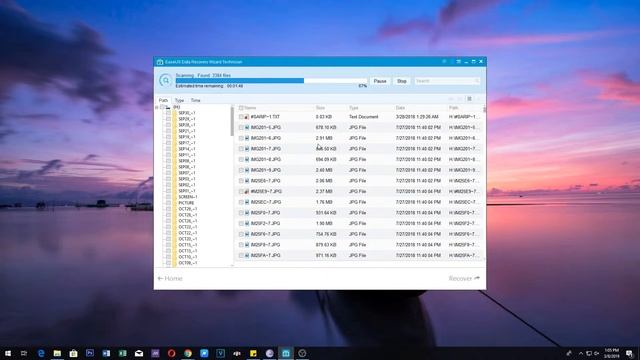Show hidden system tray icons chevron
Viewport: 640px width, 360px height.
pyautogui.click(x=581, y=353)
